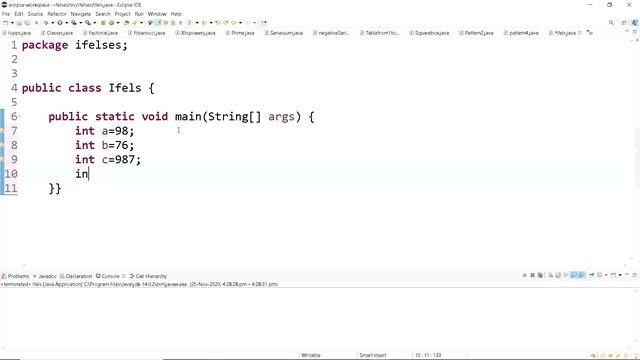The width and height of the screenshot is (640, 360).
Task: Click the Coverage toolbar icon
Action: click(74, 23)
